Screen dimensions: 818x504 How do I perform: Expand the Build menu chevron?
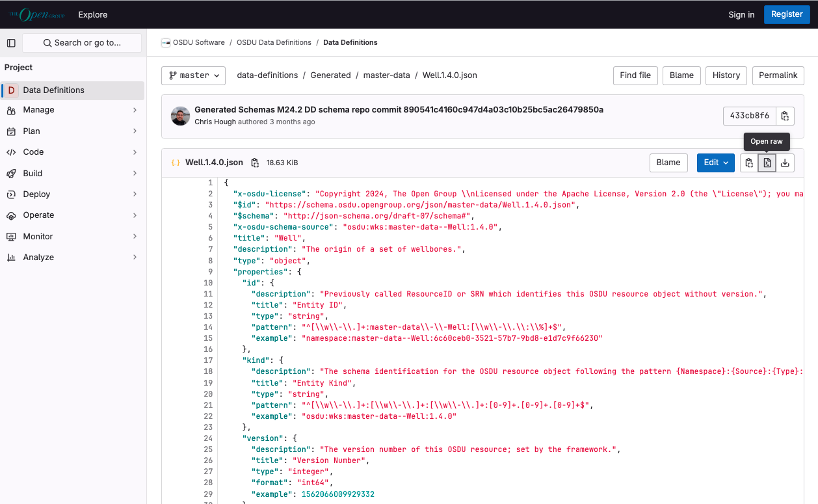[x=135, y=174]
